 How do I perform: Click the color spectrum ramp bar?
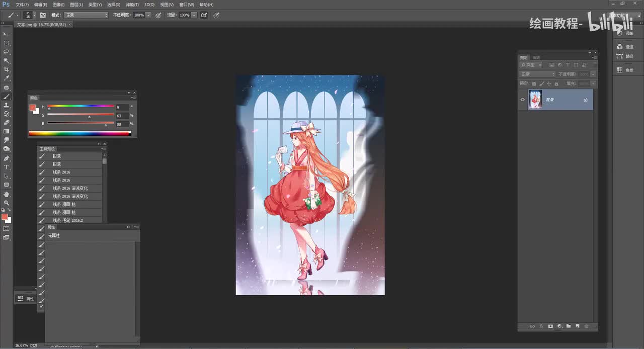[x=79, y=133]
